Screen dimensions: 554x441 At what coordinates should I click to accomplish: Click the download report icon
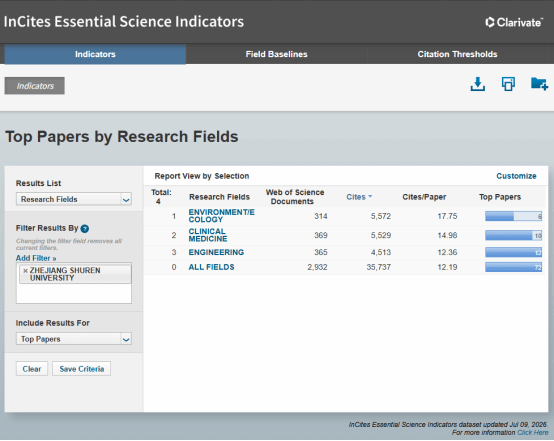click(x=478, y=84)
